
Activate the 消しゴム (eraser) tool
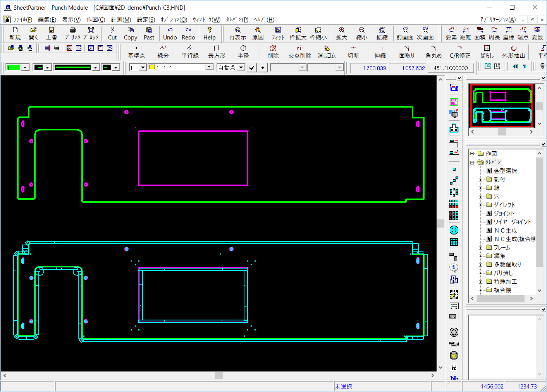[x=327, y=52]
